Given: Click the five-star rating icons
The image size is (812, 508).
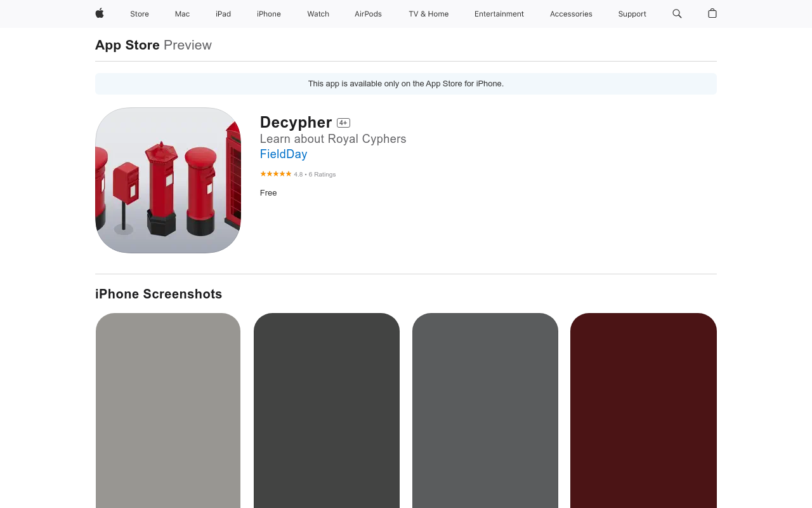Looking at the screenshot, I should coord(275,174).
